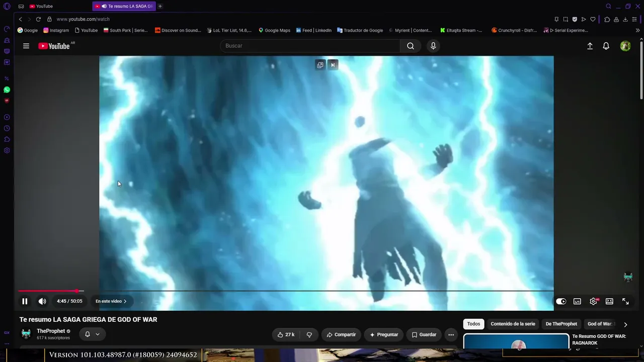Viewport: 644px width, 362px height.
Task: Save video with Guardar button
Action: point(424,334)
